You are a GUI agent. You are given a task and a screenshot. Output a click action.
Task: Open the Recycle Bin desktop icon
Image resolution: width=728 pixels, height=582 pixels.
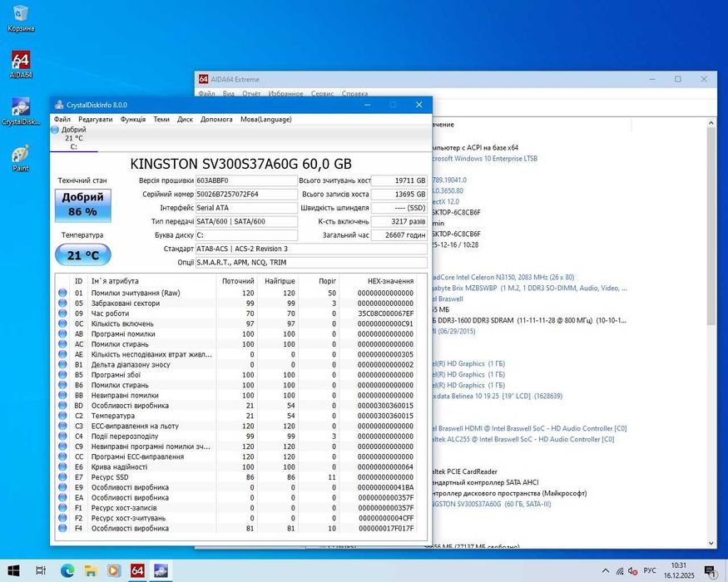click(x=21, y=15)
